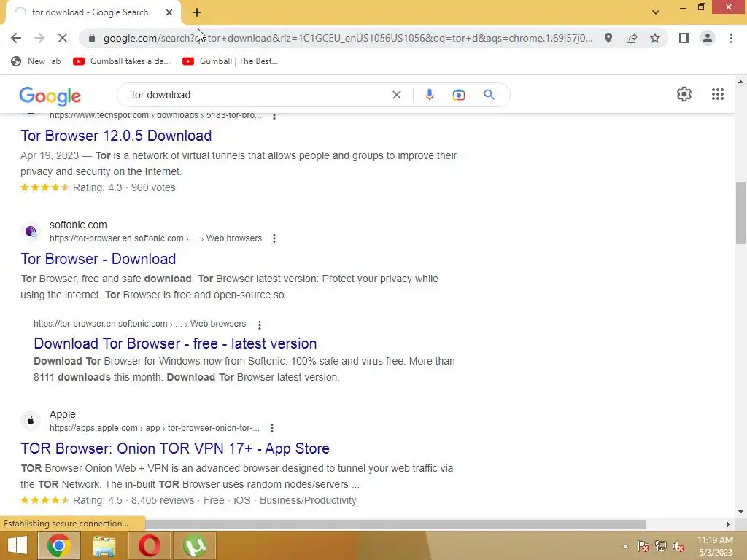
Task: Click the horizontal scrollbar thumb
Action: click(x=395, y=524)
